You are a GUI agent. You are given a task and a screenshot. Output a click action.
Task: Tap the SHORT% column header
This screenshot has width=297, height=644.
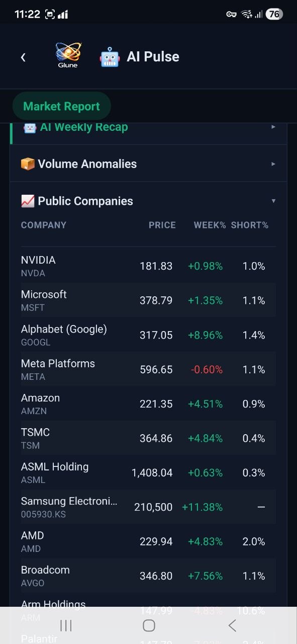click(x=250, y=225)
